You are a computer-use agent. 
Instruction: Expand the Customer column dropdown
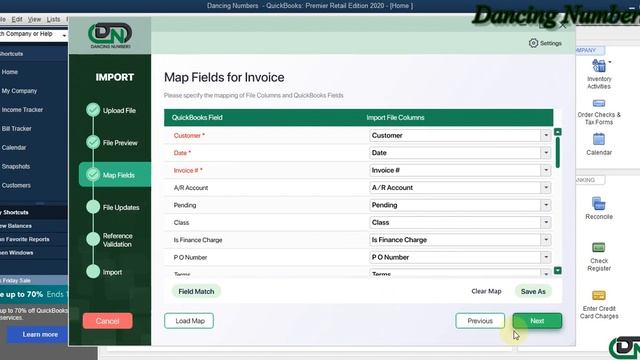(x=546, y=135)
